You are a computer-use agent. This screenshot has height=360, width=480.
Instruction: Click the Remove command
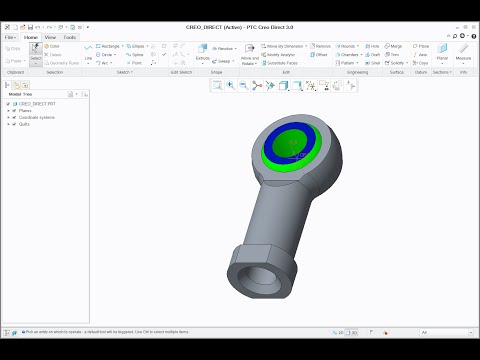click(x=320, y=46)
